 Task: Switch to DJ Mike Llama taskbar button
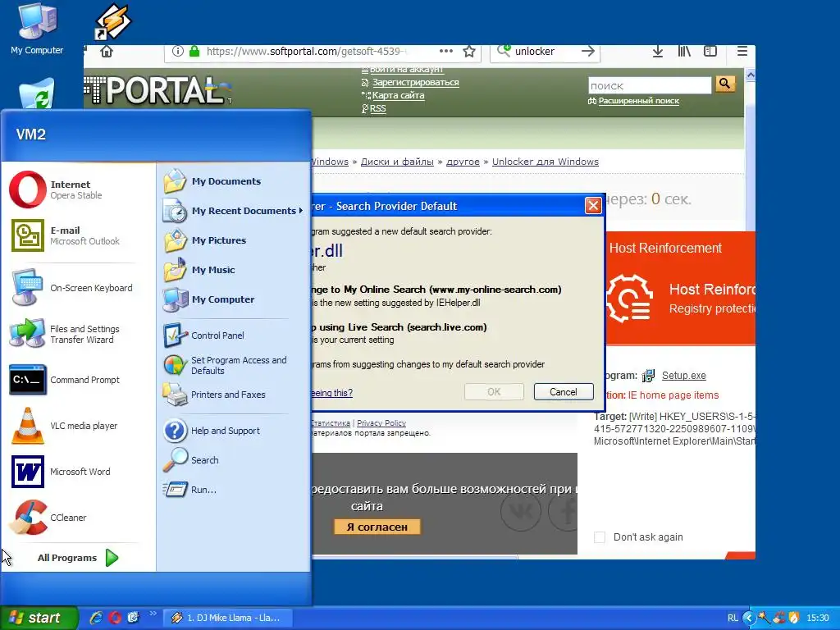(x=228, y=618)
